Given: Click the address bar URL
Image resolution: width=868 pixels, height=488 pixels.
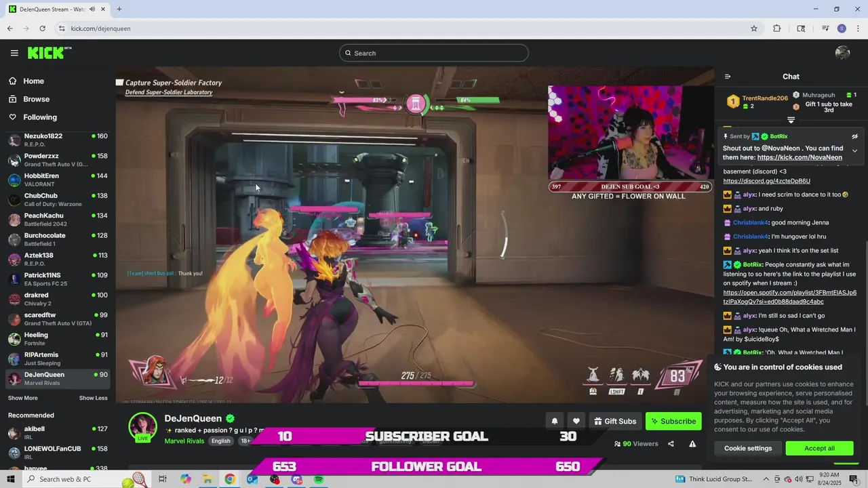Looking at the screenshot, I should 100,28.
